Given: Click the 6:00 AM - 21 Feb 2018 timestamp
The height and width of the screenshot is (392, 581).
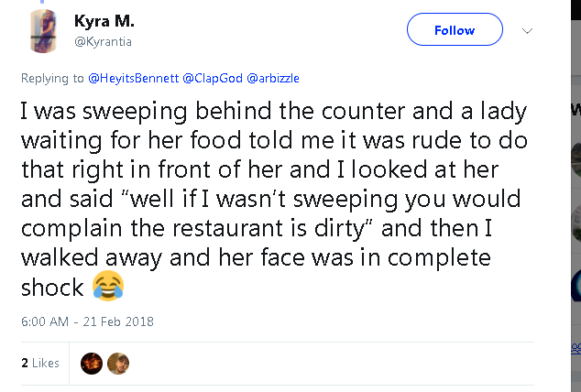Looking at the screenshot, I should 87,321.
